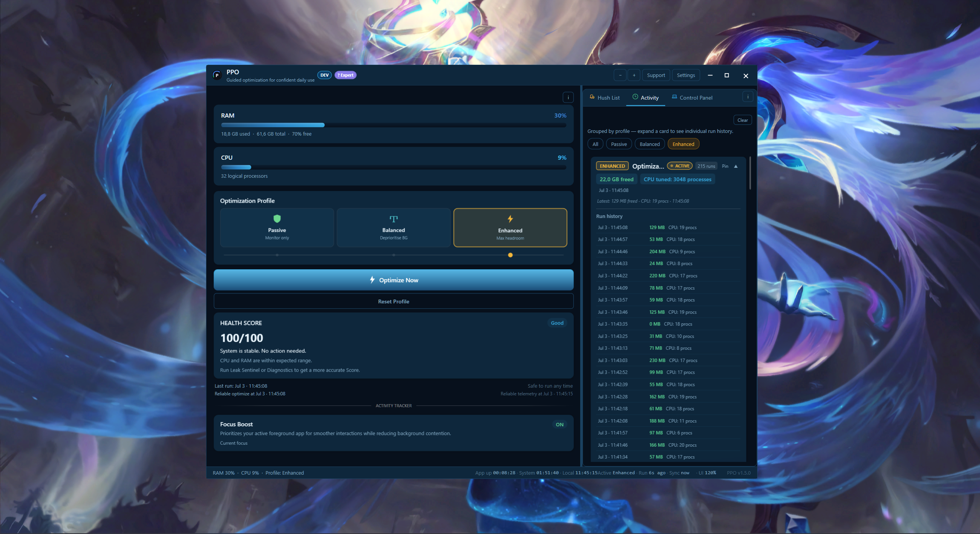Click the ENHANCED label on activity card
The image size is (980, 534).
(x=612, y=166)
